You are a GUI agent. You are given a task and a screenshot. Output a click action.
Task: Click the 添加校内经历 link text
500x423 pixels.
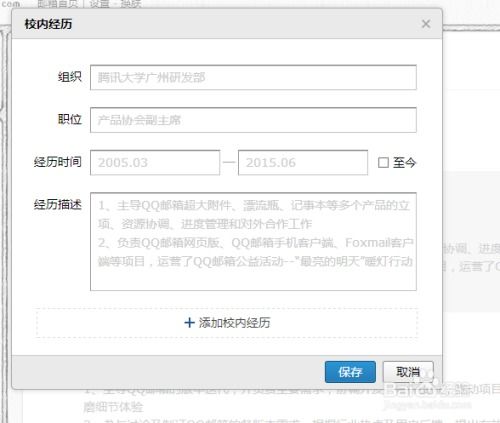point(234,323)
